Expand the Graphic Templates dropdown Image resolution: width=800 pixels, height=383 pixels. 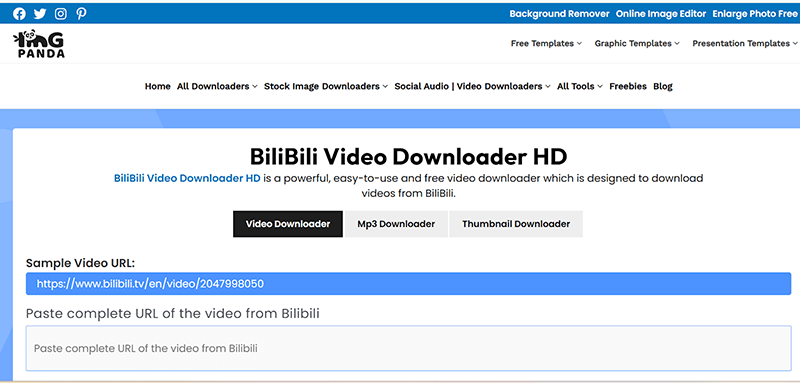(637, 43)
